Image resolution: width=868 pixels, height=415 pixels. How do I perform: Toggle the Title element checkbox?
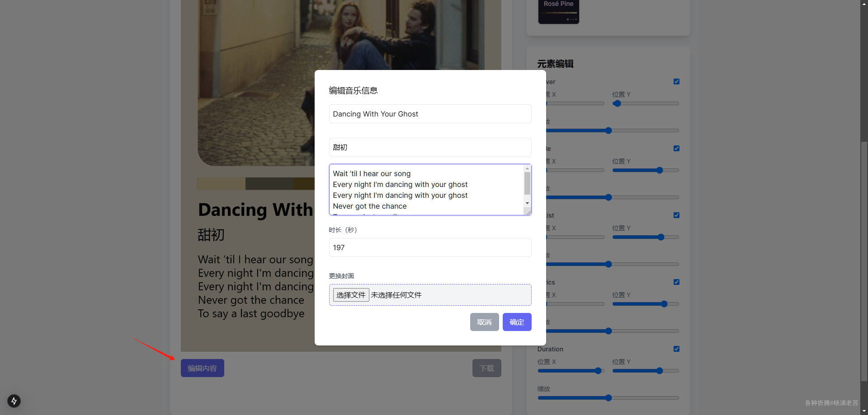click(676, 149)
